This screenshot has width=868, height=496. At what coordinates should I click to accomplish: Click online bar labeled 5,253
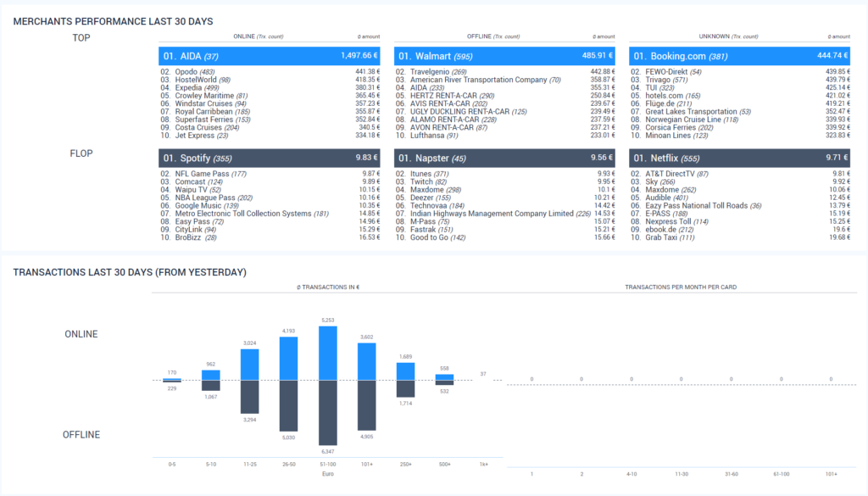click(328, 354)
